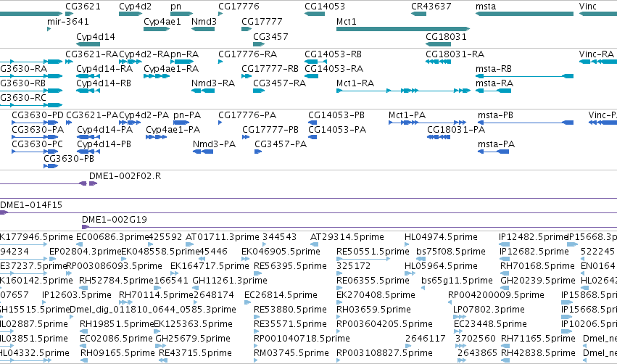
Task: Select the AT29314.5prime EST label
Action: point(347,237)
